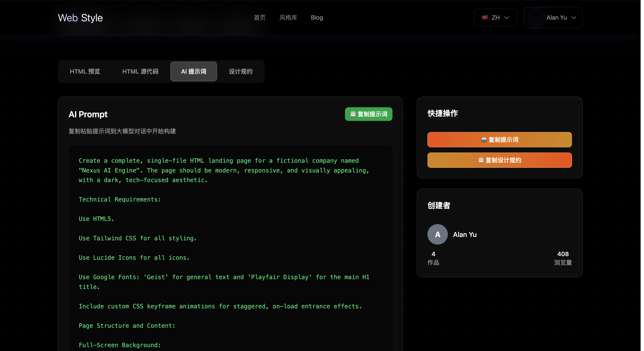Click the 创建者 heading
The width and height of the screenshot is (644, 351).
tap(439, 205)
